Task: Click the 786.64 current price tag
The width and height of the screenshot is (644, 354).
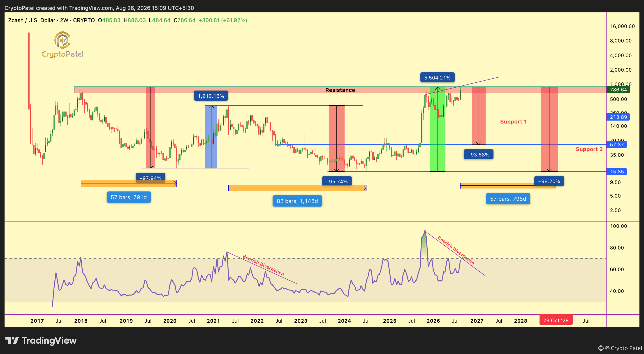Action: [618, 90]
